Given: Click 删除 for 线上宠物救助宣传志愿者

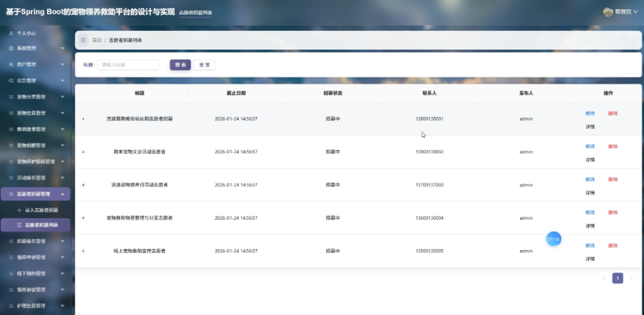Looking at the screenshot, I should pyautogui.click(x=613, y=245).
